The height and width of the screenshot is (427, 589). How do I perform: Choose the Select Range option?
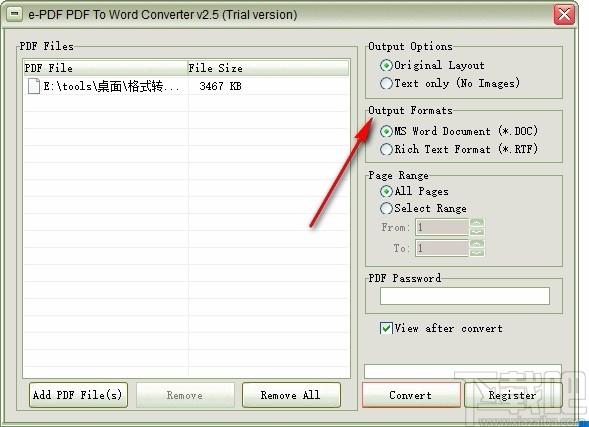tap(423, 208)
